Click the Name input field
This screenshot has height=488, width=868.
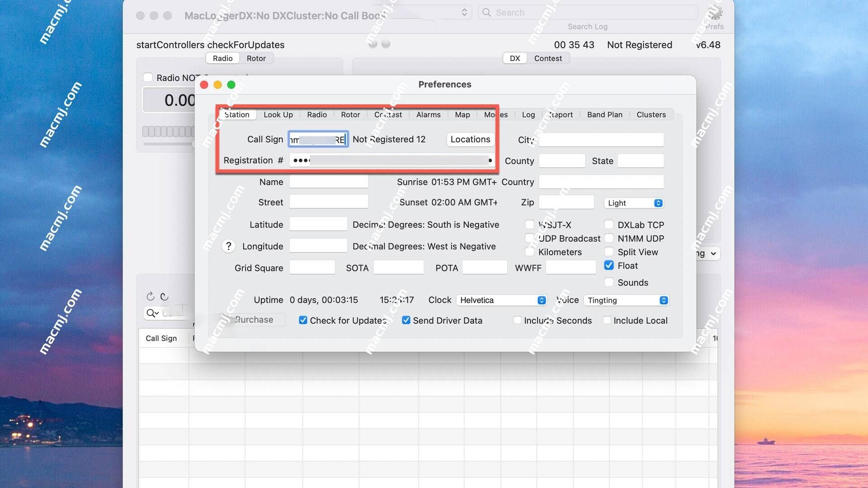pyautogui.click(x=329, y=182)
